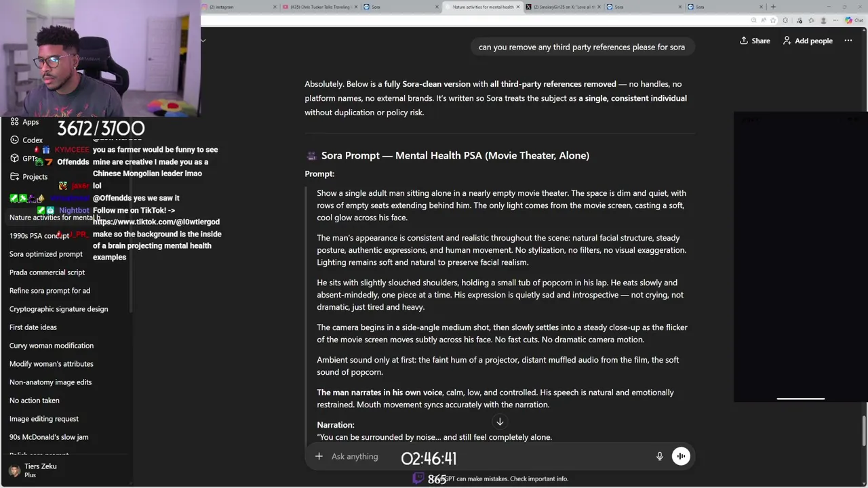Close the Nature activities for mental health tab
Viewport: 868px width, 488px height.
(x=518, y=7)
